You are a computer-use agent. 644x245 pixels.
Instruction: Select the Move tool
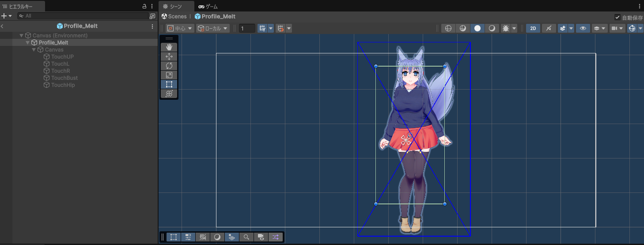click(x=169, y=57)
